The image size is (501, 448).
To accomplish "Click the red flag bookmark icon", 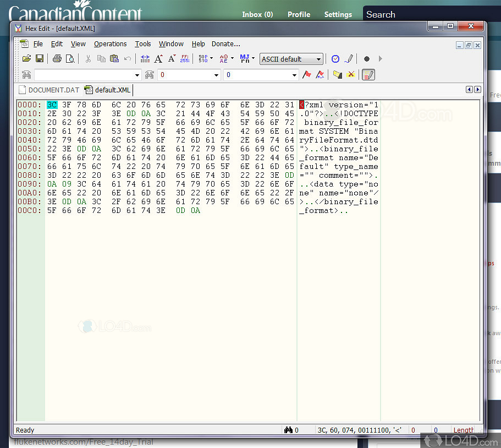I will [307, 75].
